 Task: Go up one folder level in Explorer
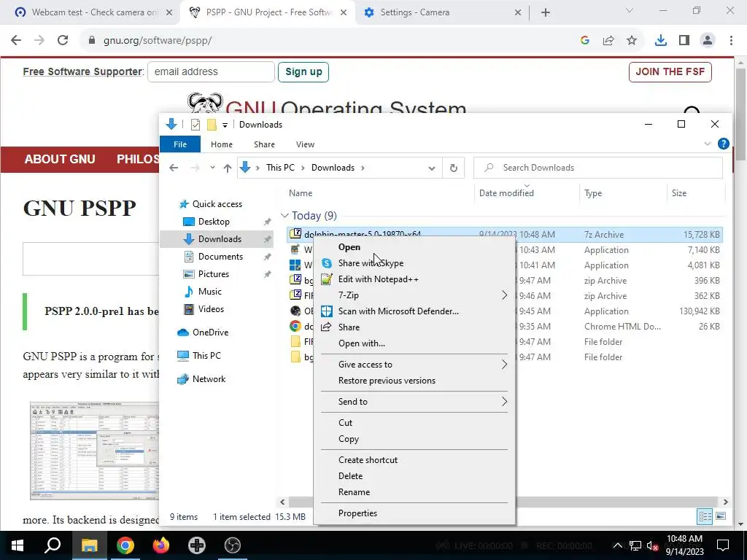pos(228,168)
